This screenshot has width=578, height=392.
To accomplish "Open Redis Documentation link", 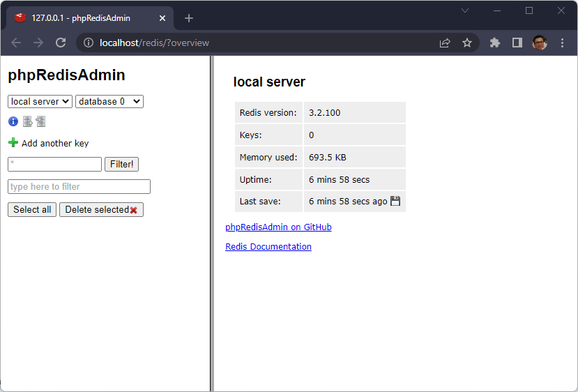I will coord(268,247).
